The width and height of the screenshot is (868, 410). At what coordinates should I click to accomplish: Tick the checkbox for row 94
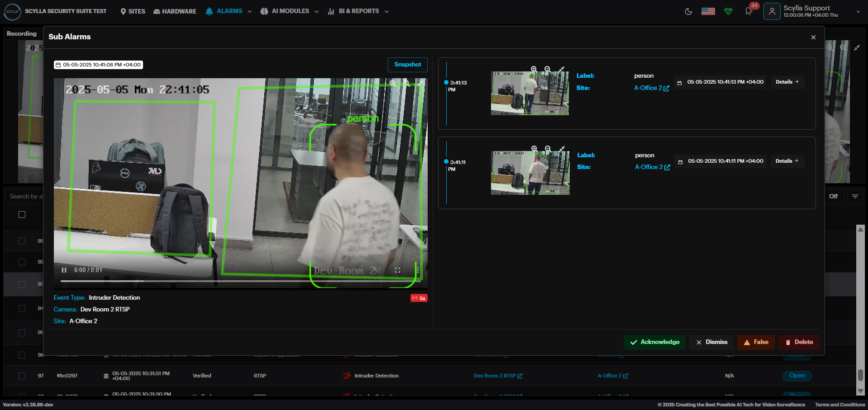pyautogui.click(x=22, y=308)
